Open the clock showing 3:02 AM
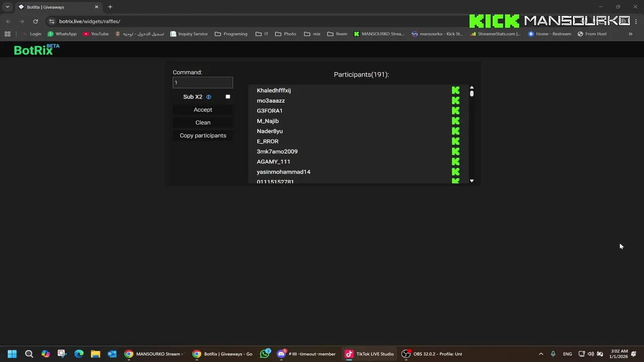The width and height of the screenshot is (644, 362). click(x=619, y=354)
